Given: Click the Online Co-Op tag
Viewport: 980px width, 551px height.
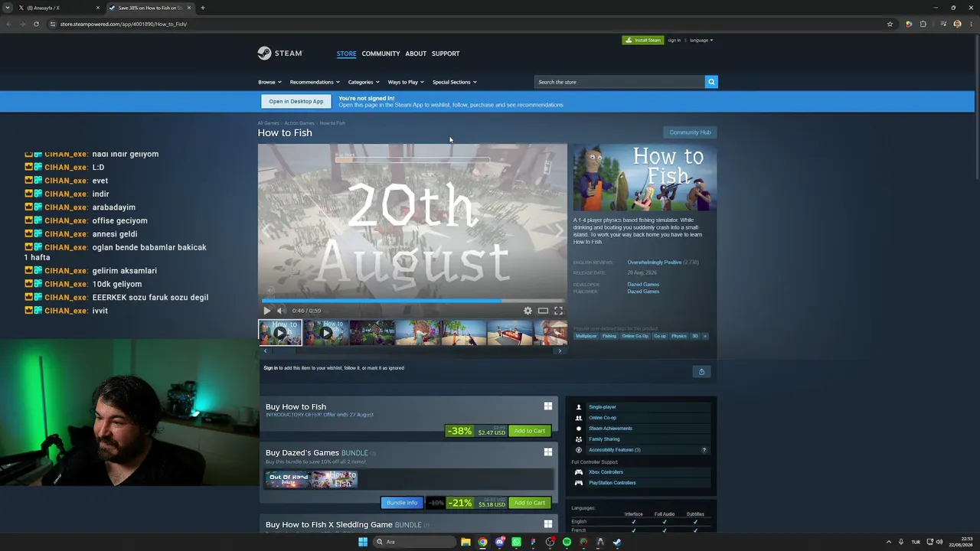Looking at the screenshot, I should coord(635,336).
